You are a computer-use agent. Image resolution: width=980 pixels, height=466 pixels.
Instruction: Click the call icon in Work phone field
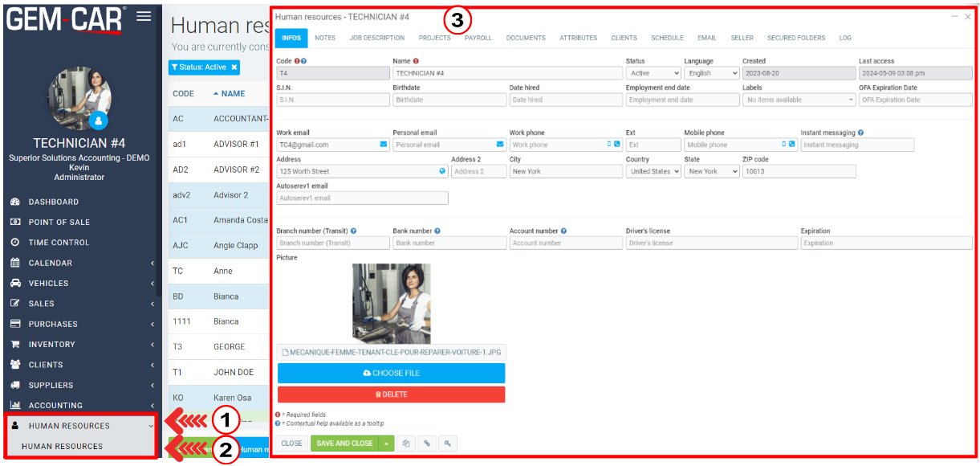pos(616,145)
